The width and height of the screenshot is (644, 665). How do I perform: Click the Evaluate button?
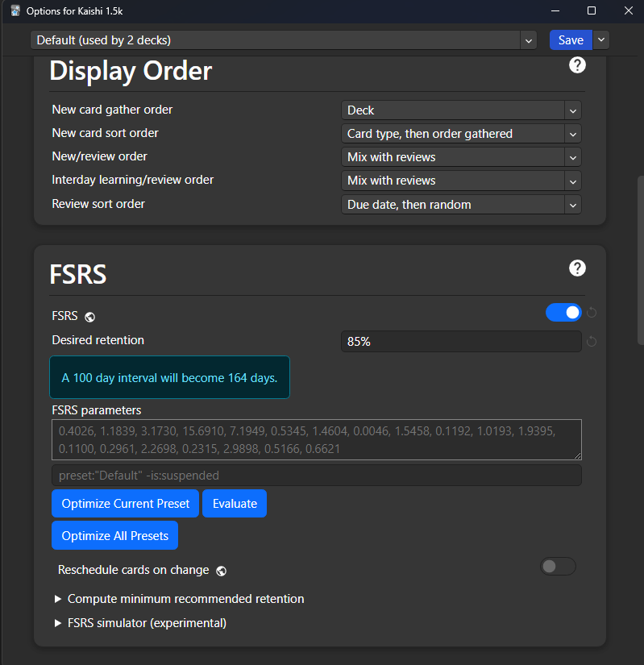(x=235, y=504)
